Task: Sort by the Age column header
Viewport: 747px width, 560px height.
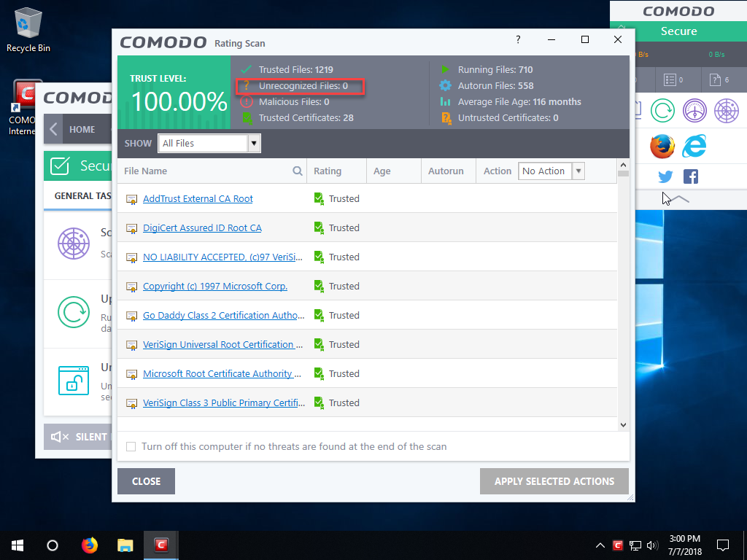Action: (382, 171)
